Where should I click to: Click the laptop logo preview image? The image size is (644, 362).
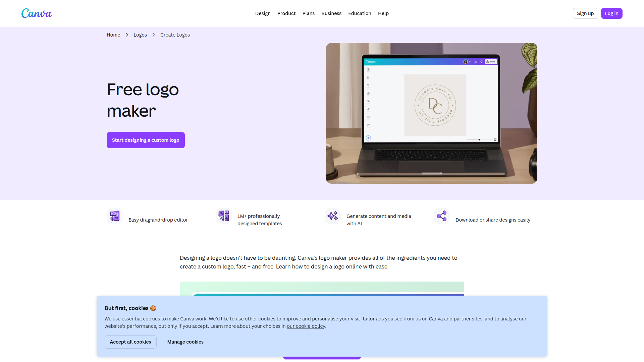point(432,113)
